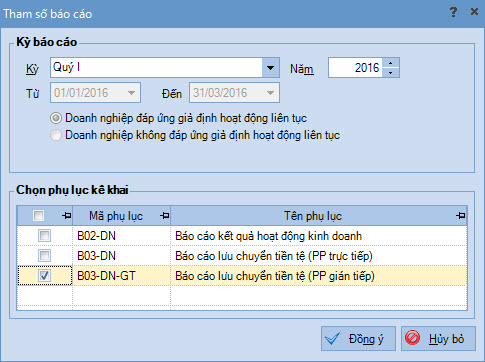Screen dimensions: 485x362
Task: Sort by Tên phụ lục column header
Action: point(313,216)
